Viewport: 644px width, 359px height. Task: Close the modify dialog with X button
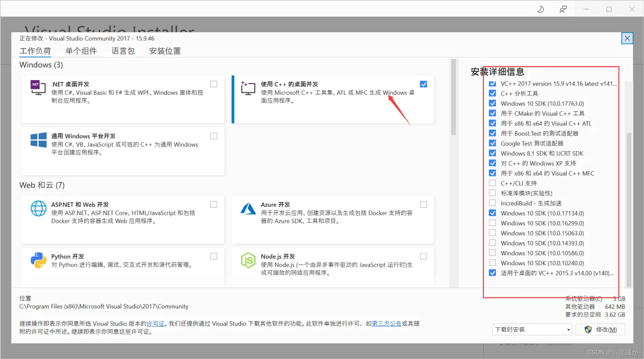point(627,39)
